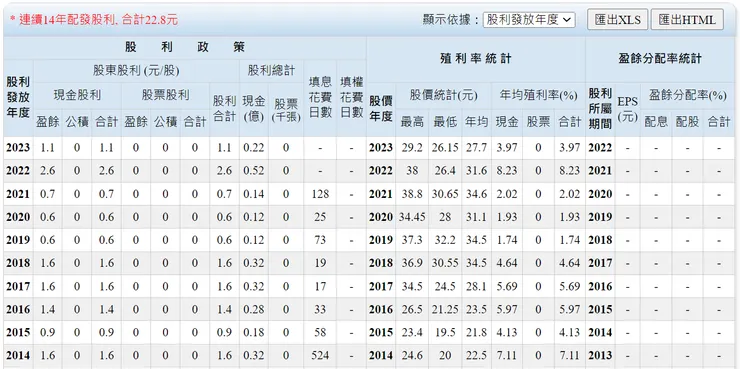Click the 顯示依據 label
740x369 pixels.
pos(451,19)
